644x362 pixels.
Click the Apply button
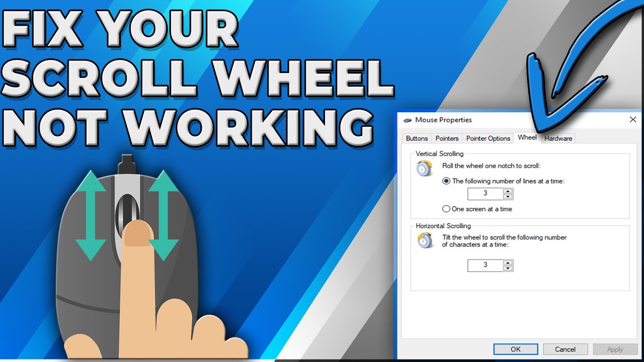point(615,349)
